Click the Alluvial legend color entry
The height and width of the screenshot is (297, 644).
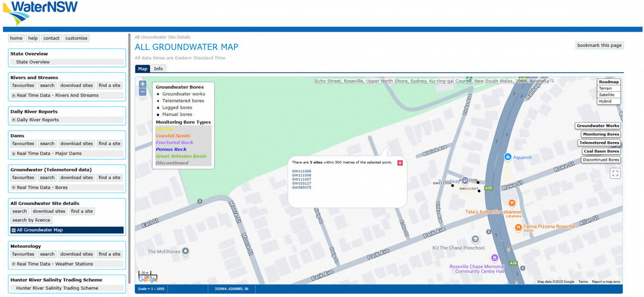(165, 129)
